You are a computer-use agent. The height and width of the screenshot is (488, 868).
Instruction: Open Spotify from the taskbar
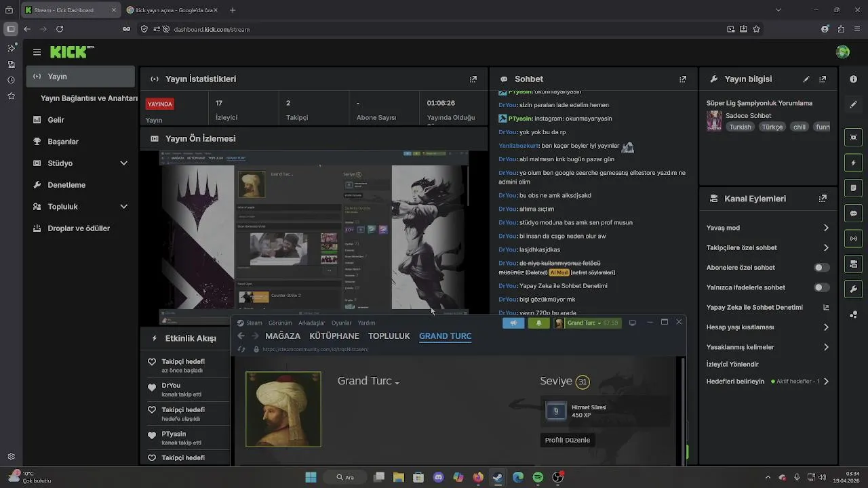tap(538, 477)
